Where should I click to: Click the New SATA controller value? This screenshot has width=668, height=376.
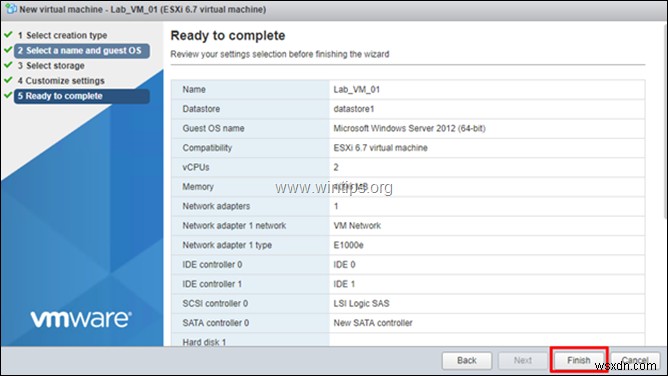pos(373,323)
